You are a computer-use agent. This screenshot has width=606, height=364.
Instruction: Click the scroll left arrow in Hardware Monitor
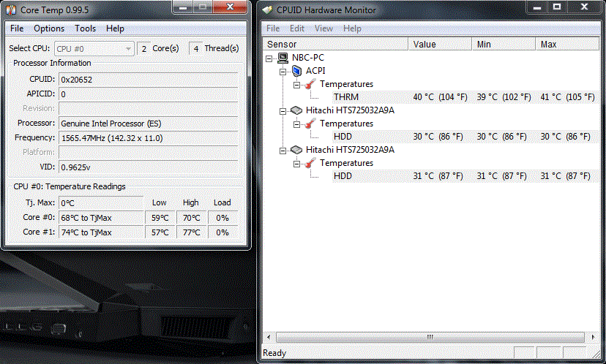269,337
